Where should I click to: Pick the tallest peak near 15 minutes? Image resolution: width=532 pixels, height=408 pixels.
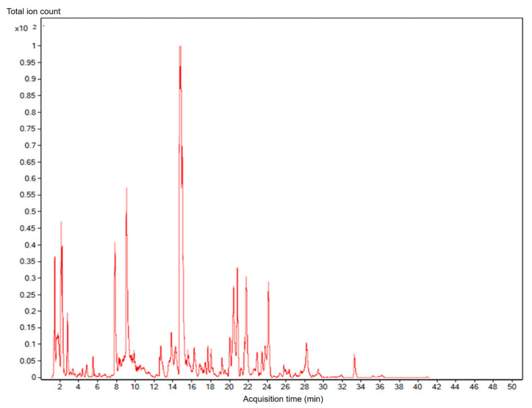click(180, 47)
